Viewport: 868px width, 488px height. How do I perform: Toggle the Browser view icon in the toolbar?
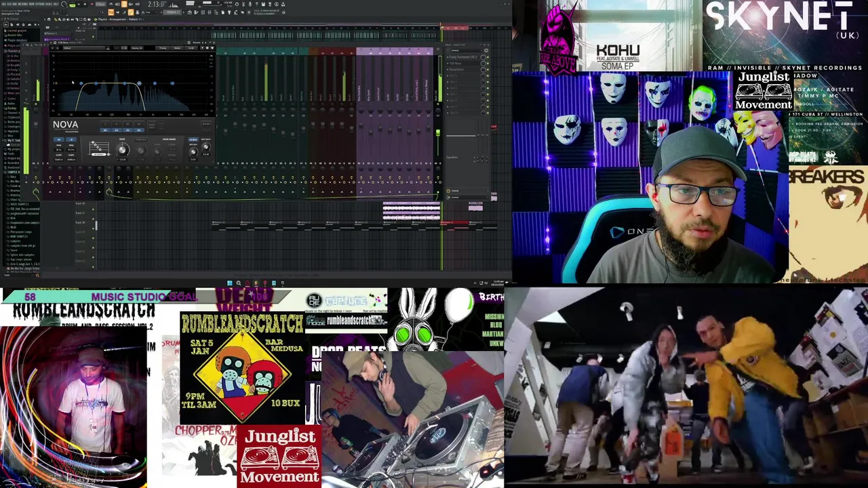point(216,12)
